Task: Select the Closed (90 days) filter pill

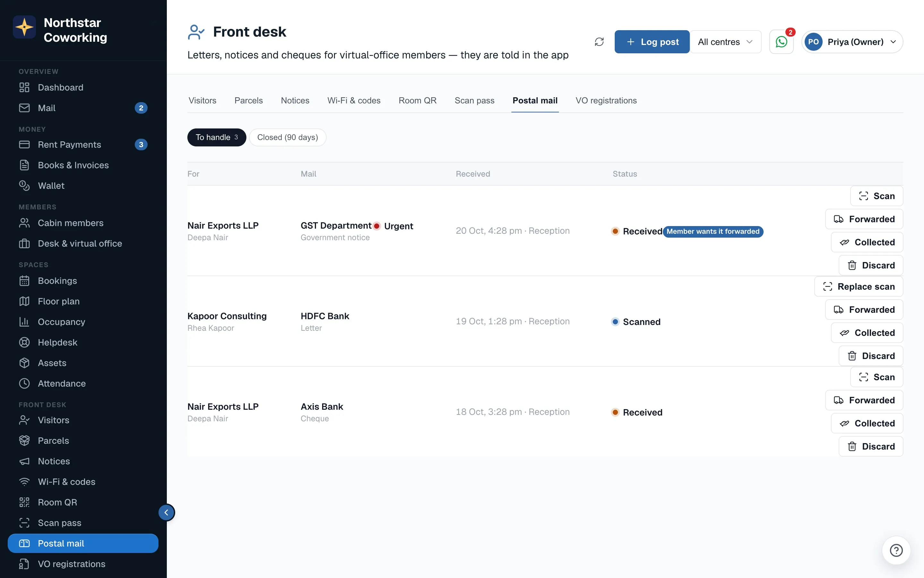Action: pos(287,137)
